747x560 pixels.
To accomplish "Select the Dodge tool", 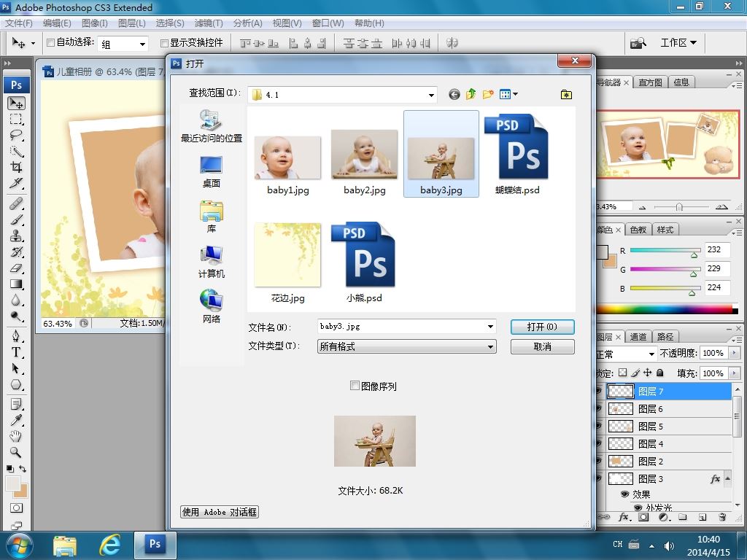I will pyautogui.click(x=16, y=316).
